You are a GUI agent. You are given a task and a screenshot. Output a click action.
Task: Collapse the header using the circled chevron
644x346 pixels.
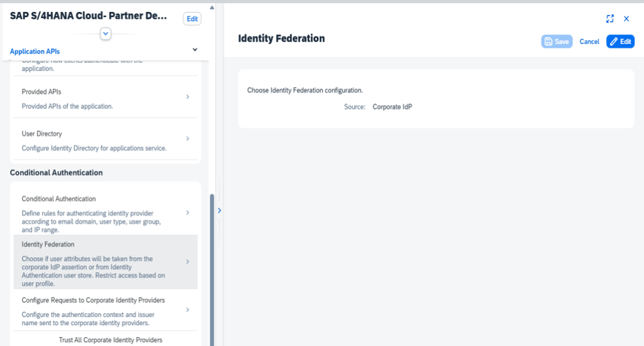tap(106, 33)
